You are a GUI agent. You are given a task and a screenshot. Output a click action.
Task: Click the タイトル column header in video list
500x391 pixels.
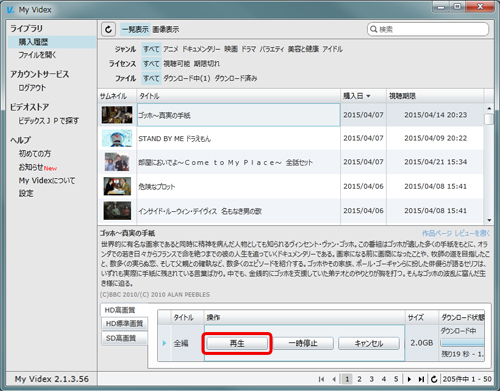[239, 96]
